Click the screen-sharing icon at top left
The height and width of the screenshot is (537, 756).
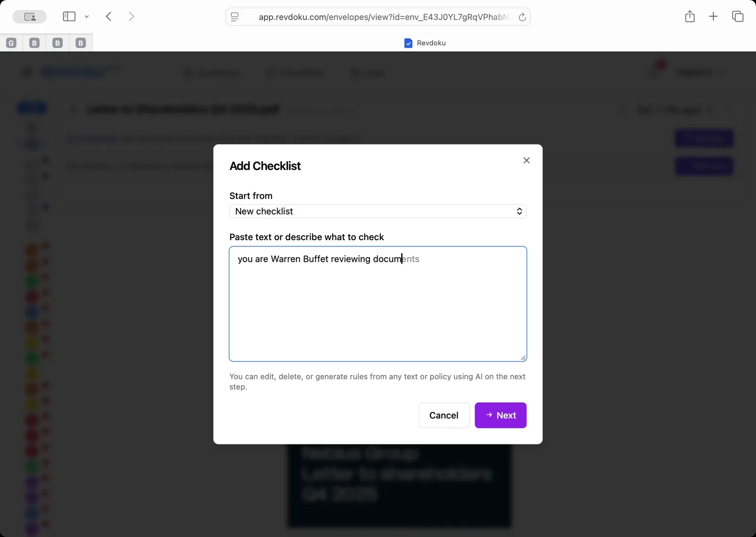coord(29,16)
